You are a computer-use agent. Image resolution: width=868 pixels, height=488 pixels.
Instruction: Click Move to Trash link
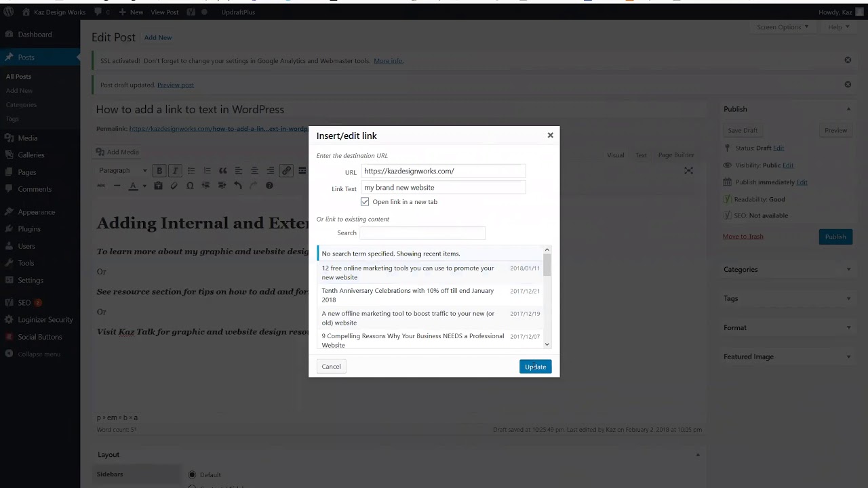[x=743, y=237]
